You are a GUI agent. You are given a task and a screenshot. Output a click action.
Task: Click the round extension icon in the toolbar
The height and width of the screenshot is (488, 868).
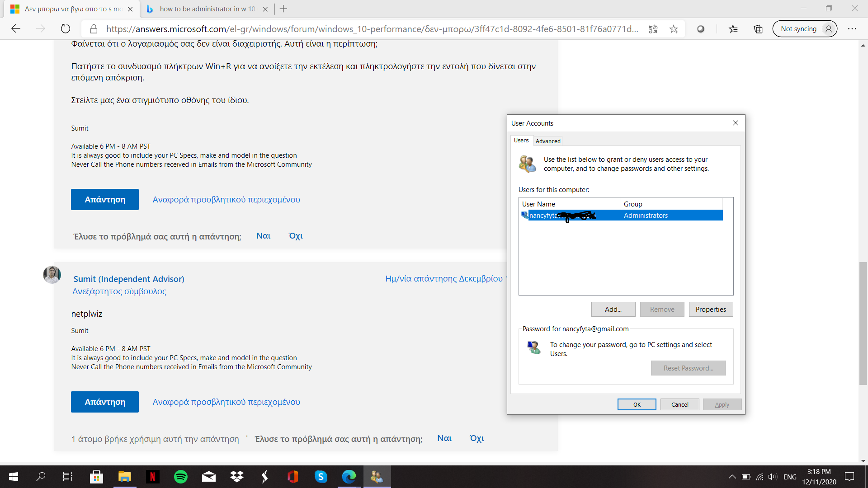coord(700,29)
